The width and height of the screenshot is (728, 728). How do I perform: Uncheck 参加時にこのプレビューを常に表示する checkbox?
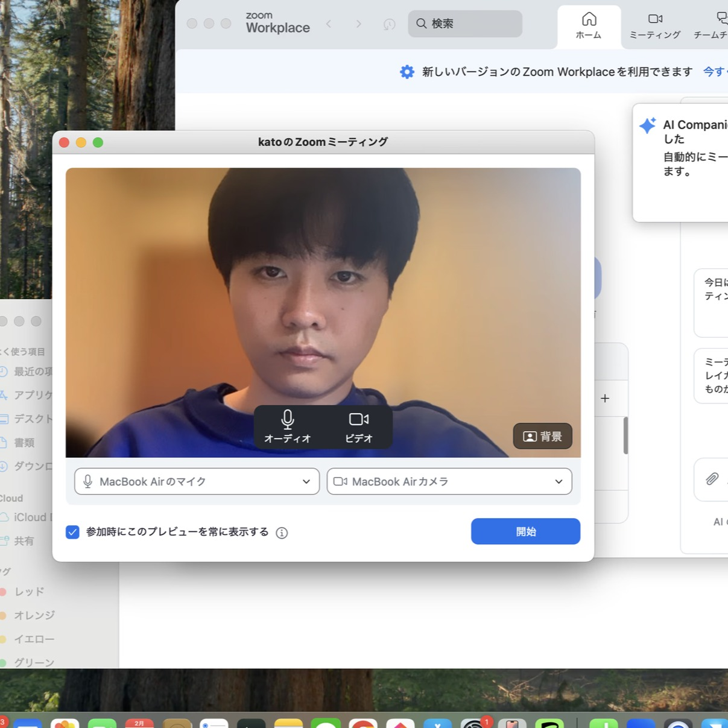click(72, 532)
